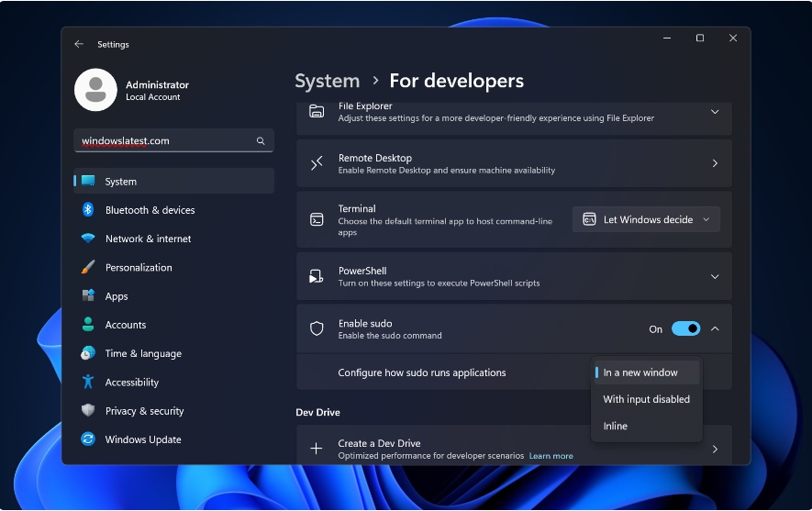The image size is (812, 511).
Task: Open Windows Update settings
Action: [174, 439]
